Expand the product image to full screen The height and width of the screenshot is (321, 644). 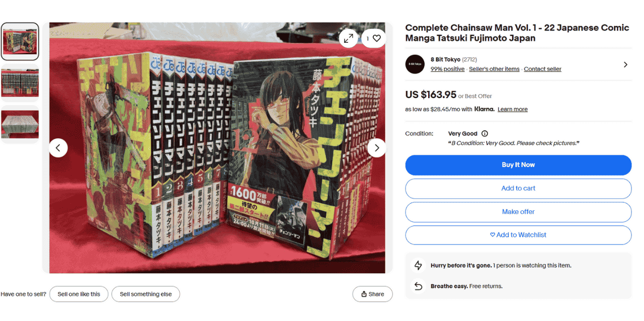coord(348,38)
